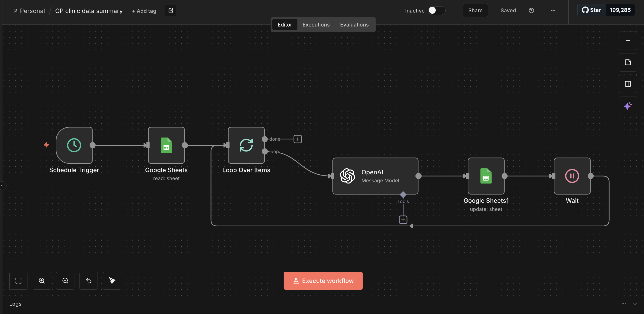
Task: Click the GitHub Star button
Action: click(591, 10)
